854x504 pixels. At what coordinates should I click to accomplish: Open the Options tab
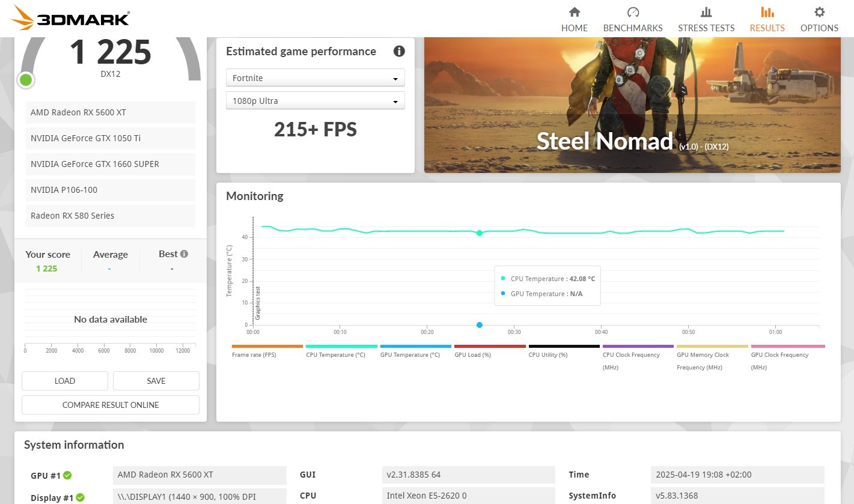[x=819, y=19]
